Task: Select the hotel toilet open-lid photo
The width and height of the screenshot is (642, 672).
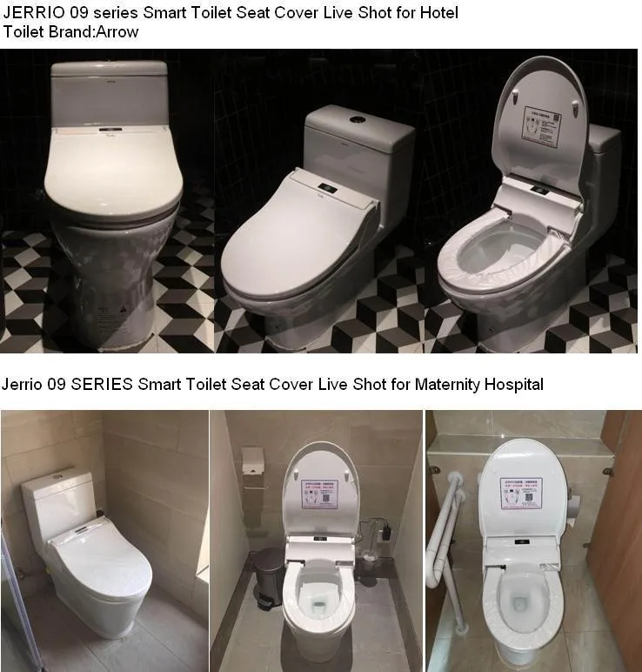Action: (531, 200)
